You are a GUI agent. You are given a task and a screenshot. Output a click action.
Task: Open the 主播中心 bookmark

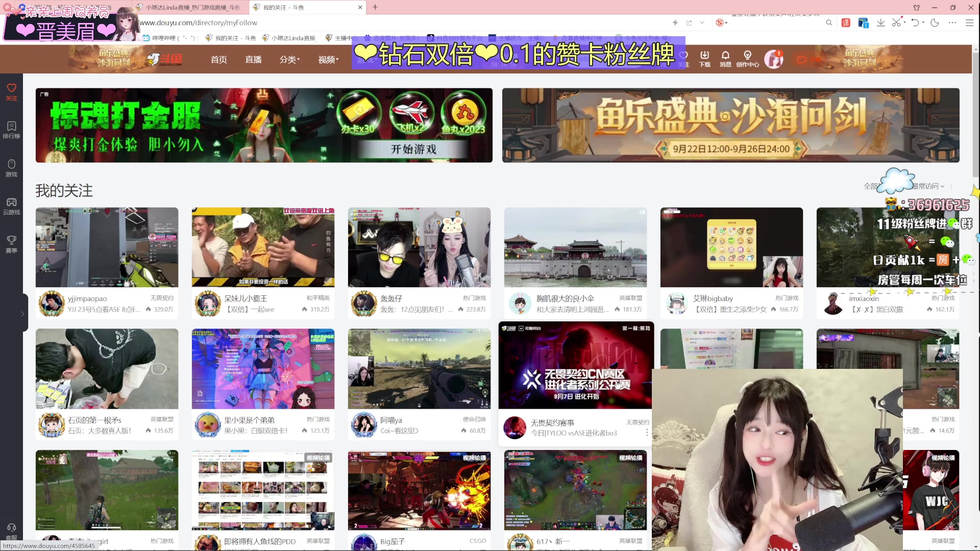coord(341,38)
